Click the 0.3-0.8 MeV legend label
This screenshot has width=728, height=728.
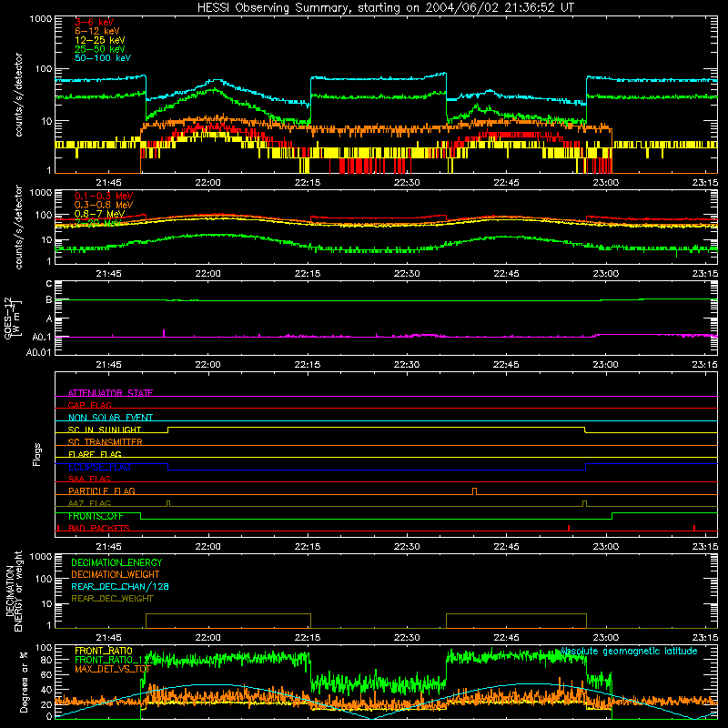[x=104, y=205]
